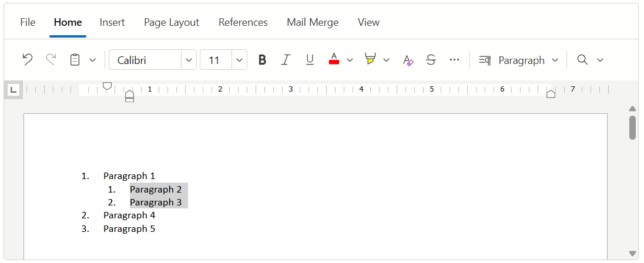
Task: Expand the font size dropdown arrow
Action: pyautogui.click(x=240, y=60)
